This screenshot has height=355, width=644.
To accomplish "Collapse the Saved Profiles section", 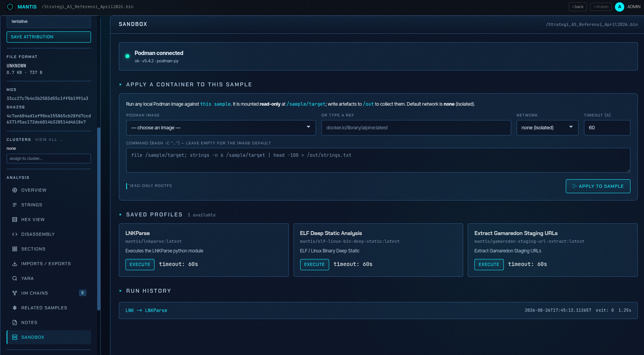I will coord(120,214).
